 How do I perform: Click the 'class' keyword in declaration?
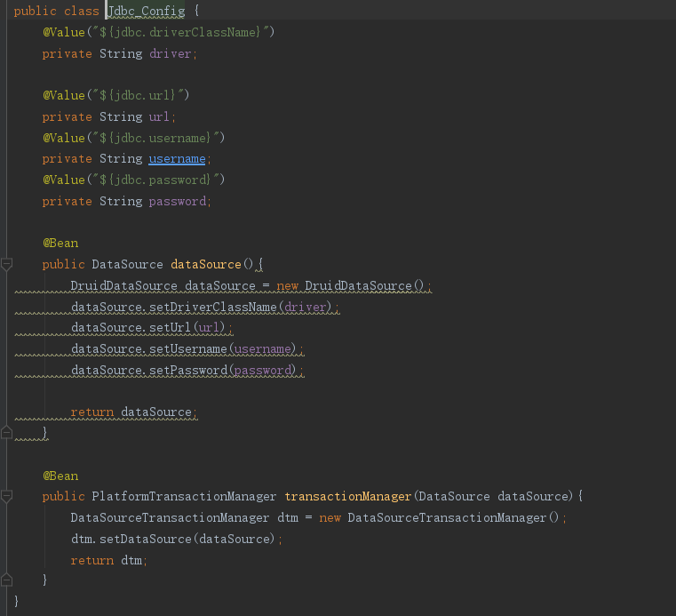(x=82, y=11)
